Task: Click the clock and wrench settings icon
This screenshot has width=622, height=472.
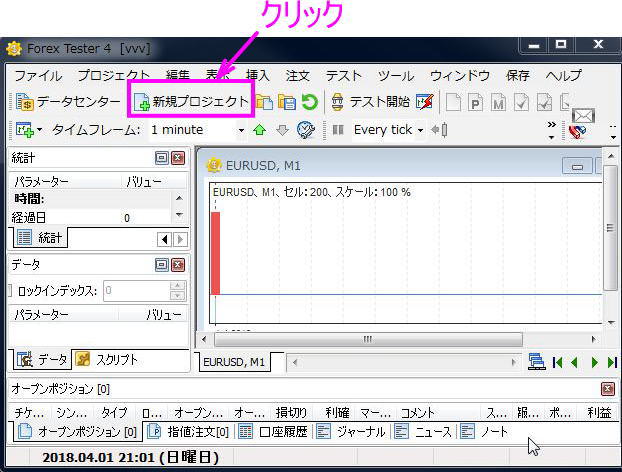Action: pos(306,130)
